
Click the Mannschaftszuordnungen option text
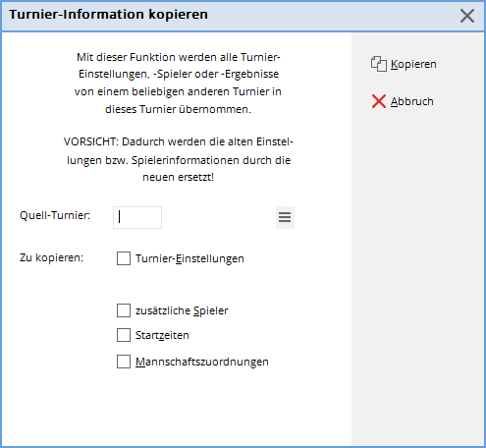point(202,362)
